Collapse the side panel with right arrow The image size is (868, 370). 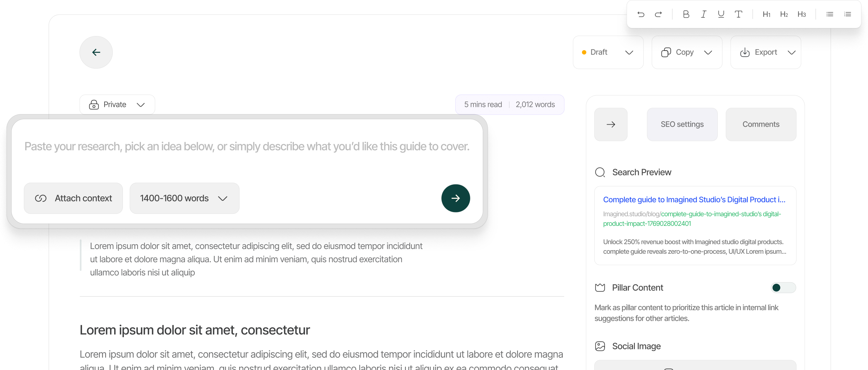pyautogui.click(x=611, y=124)
